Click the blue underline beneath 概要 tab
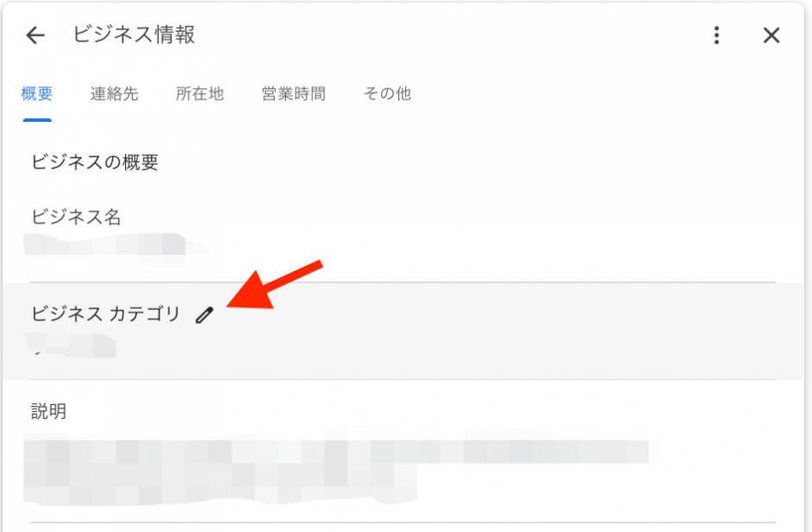Screen dimensions: 812x532 pyautogui.click(x=37, y=120)
